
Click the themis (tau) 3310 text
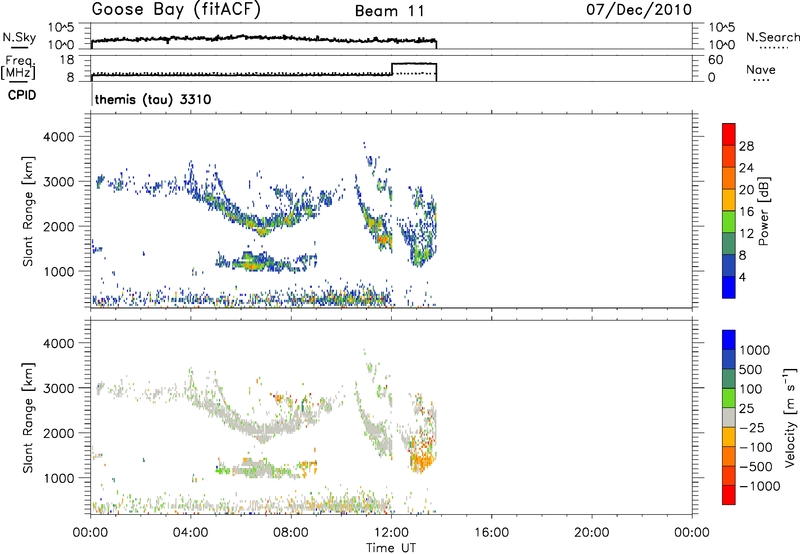pos(153,99)
